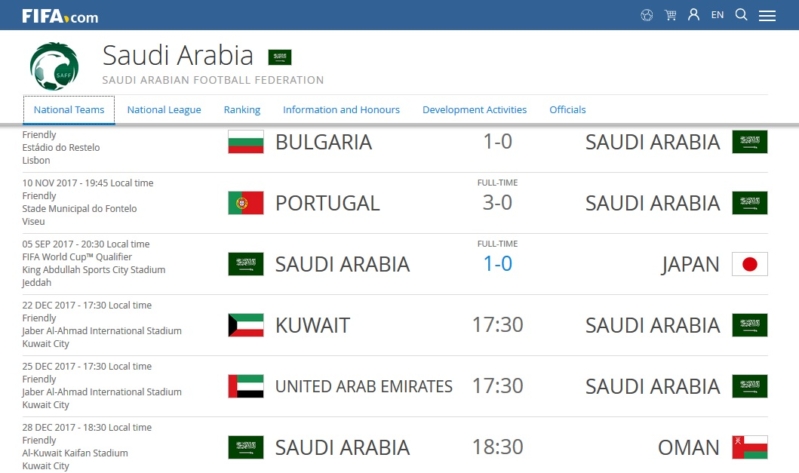Open the EN language selector

click(717, 15)
